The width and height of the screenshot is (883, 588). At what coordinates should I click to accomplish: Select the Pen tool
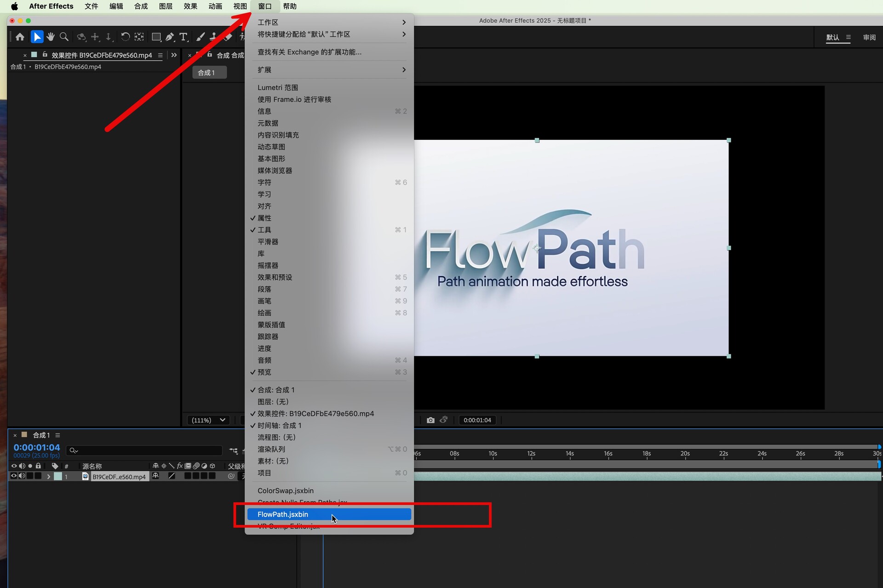pos(170,37)
